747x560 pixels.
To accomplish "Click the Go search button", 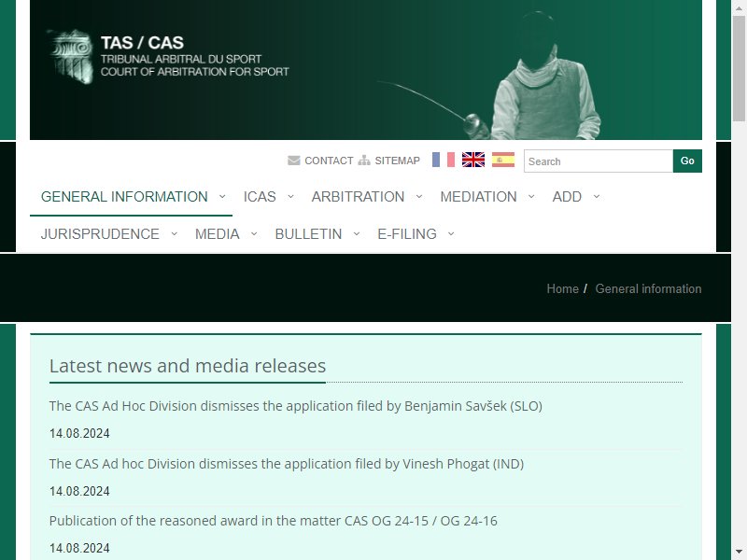I will (x=687, y=161).
